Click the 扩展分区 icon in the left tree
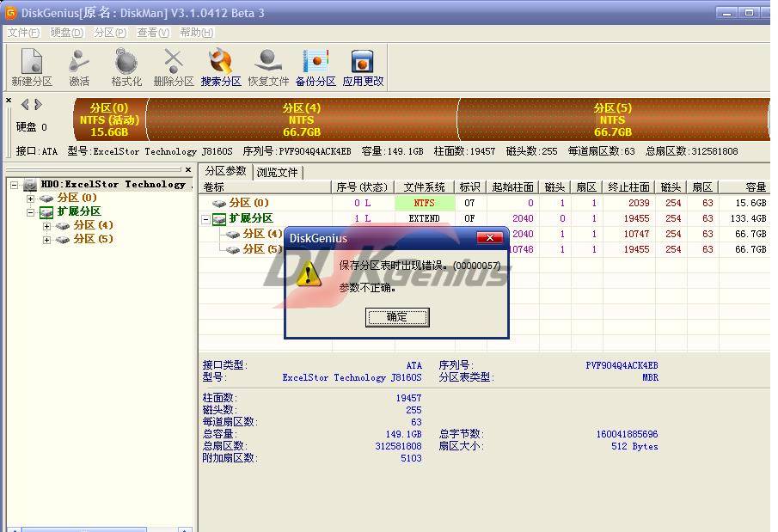The width and height of the screenshot is (778, 532). click(x=46, y=212)
